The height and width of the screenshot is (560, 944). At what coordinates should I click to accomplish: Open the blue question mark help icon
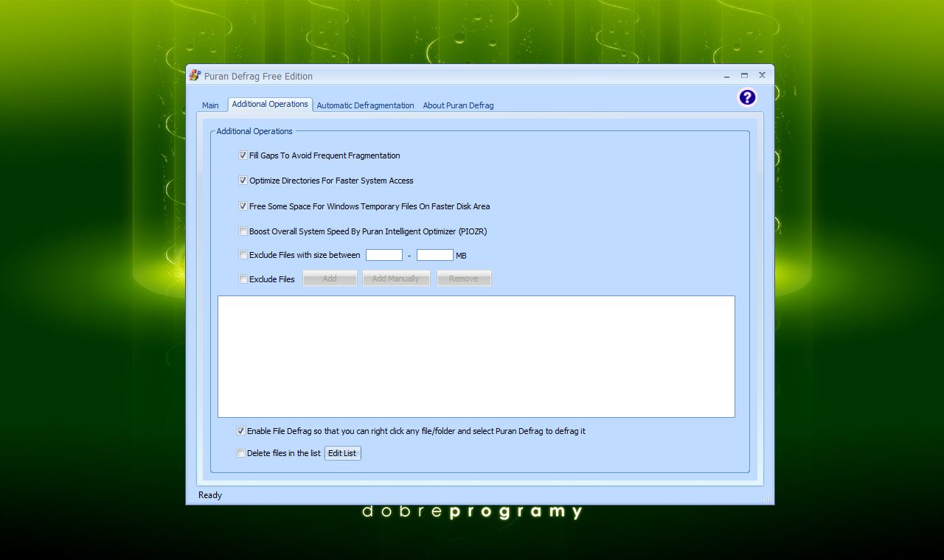pos(747,97)
